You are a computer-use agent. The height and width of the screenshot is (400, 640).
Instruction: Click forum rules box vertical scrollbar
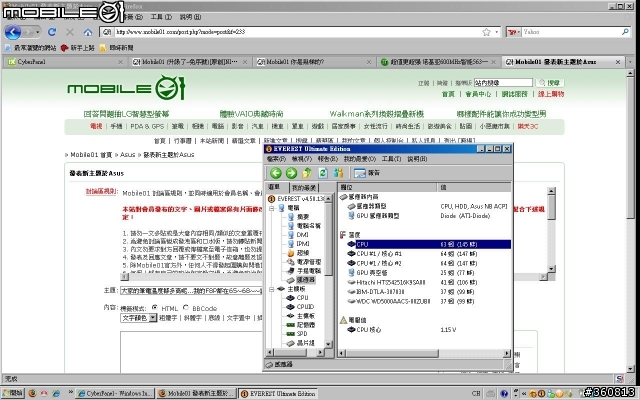551,230
